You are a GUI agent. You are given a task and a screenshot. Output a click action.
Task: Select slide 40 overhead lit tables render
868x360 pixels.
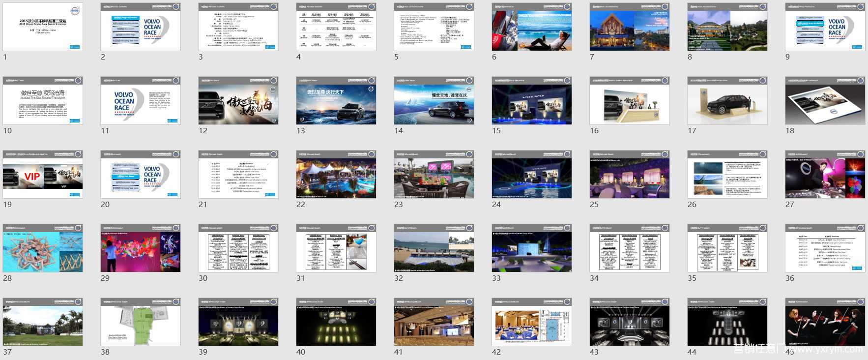pyautogui.click(x=336, y=322)
